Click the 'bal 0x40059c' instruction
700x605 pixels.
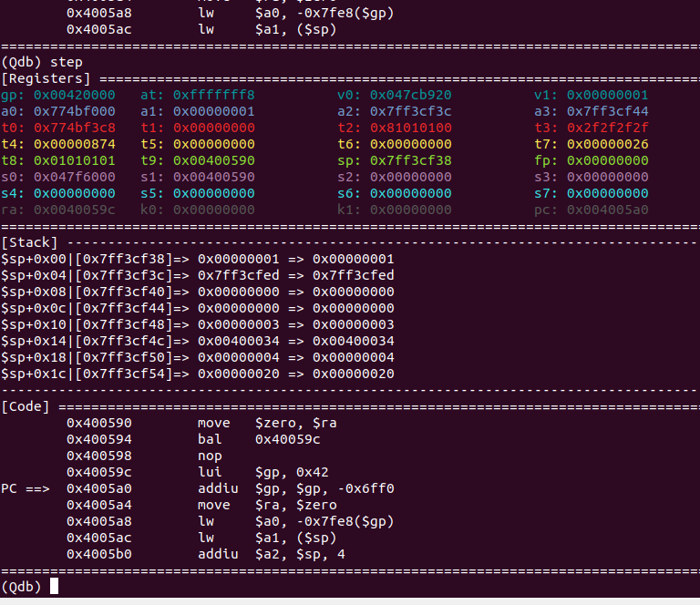(x=259, y=439)
